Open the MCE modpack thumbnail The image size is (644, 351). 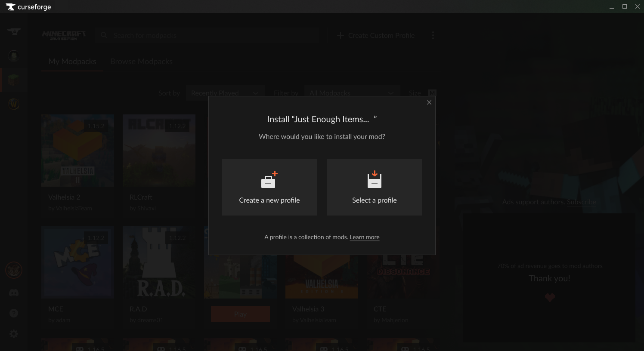(78, 262)
